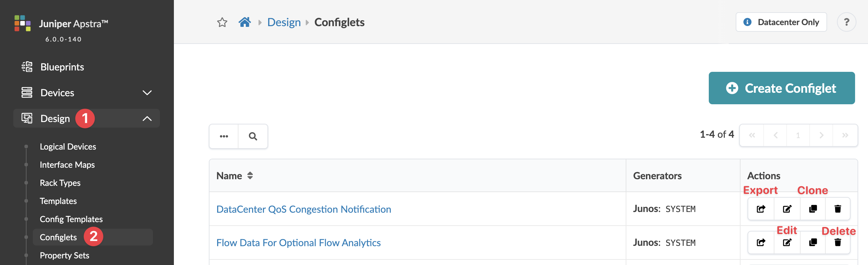Click the Datacenter Only button
This screenshot has width=868, height=265.
pyautogui.click(x=781, y=22)
